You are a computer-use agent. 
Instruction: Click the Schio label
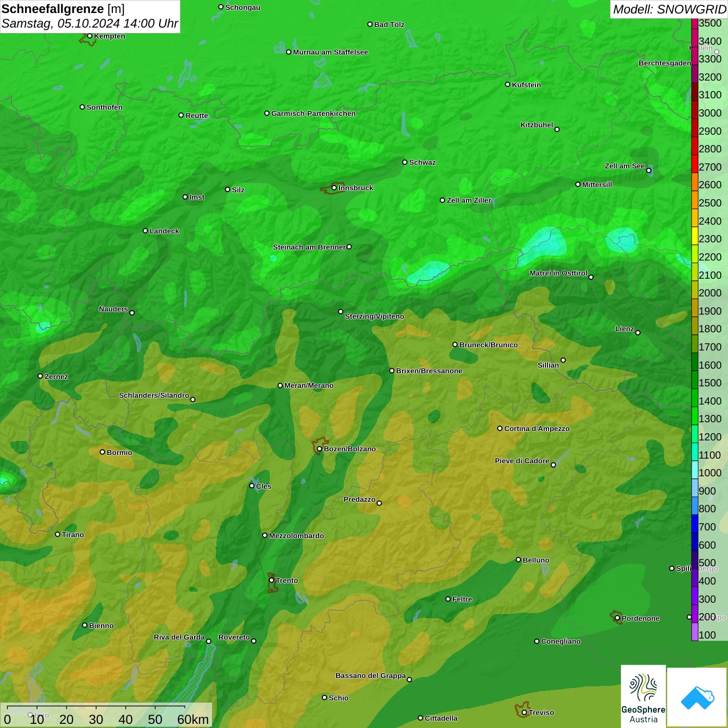point(339,698)
